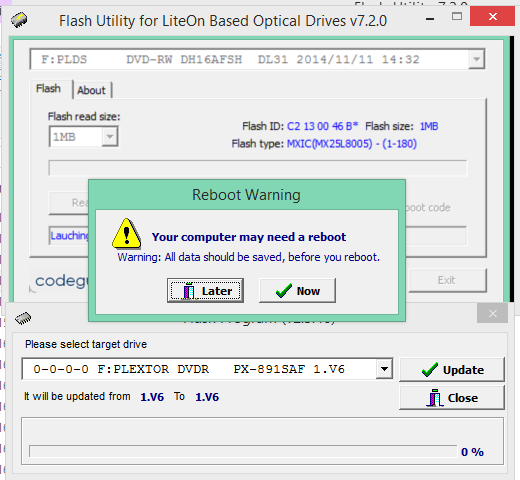Click the yellow warning triangle icon
This screenshot has width=520, height=480.
(x=126, y=233)
